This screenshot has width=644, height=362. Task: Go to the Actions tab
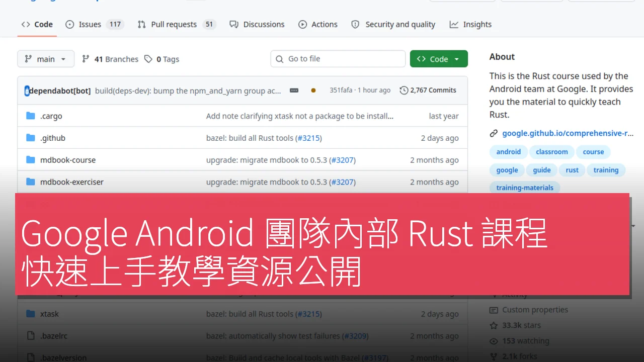point(318,24)
